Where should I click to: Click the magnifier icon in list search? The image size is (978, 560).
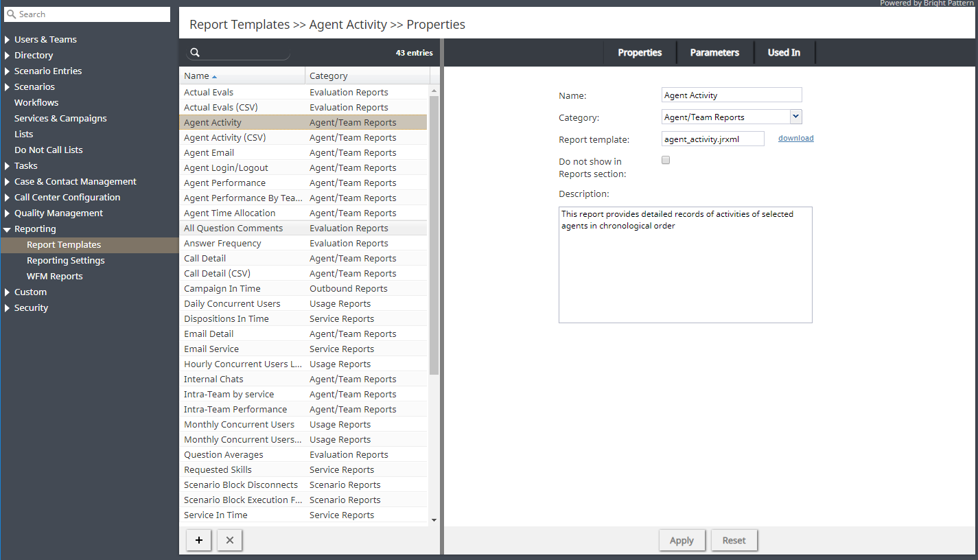(195, 53)
